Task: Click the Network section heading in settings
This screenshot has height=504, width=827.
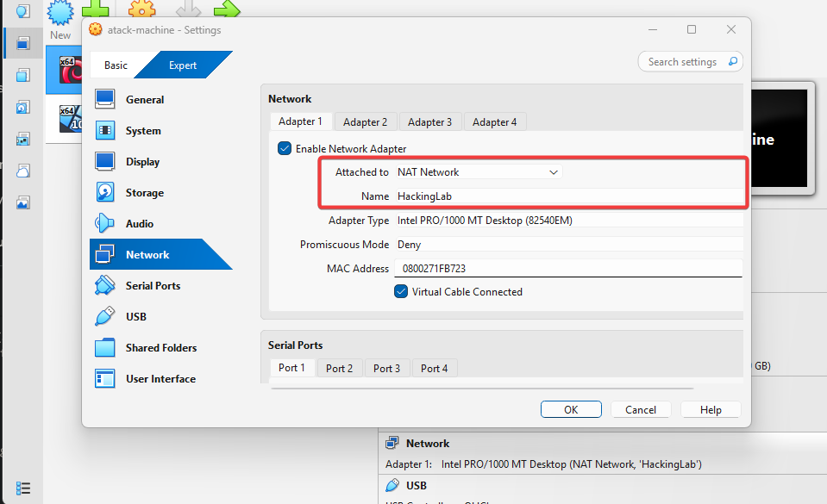Action: coord(290,99)
